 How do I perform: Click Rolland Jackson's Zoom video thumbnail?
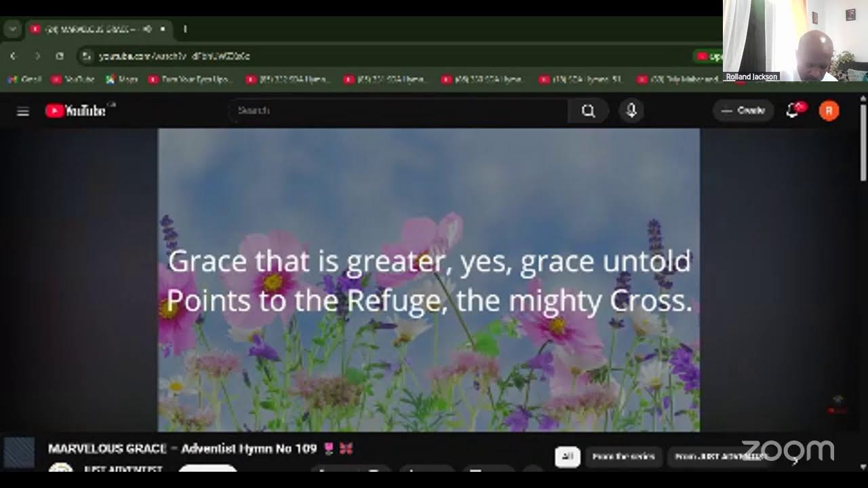795,41
